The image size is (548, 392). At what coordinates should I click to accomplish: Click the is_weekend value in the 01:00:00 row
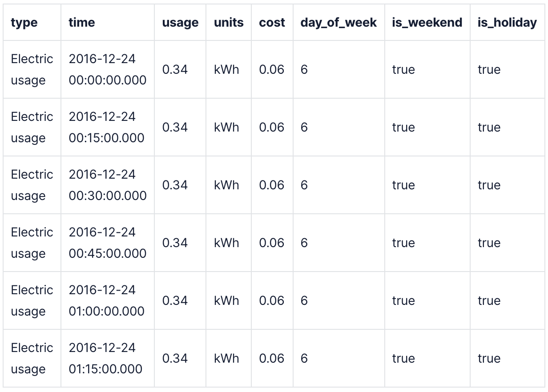[x=403, y=301]
